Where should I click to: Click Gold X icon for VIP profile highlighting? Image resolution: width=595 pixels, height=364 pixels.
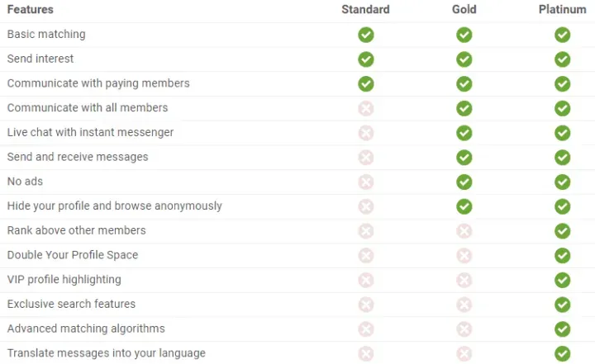click(x=464, y=280)
